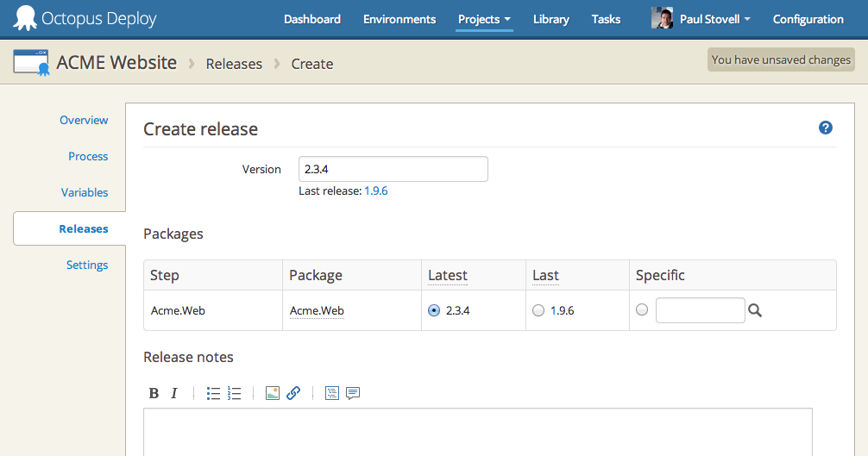
Task: Insert a bulleted list in release notes
Action: pos(214,393)
